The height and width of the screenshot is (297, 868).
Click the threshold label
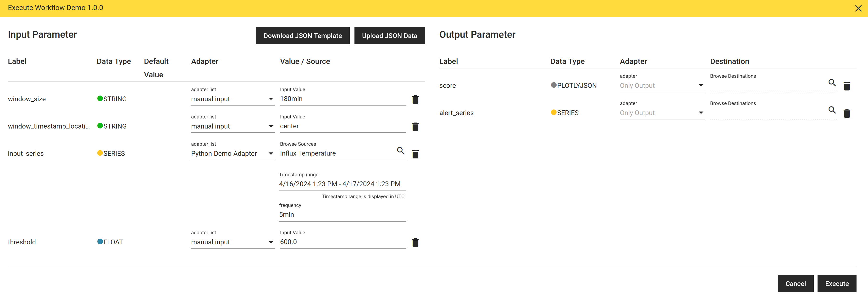point(22,242)
